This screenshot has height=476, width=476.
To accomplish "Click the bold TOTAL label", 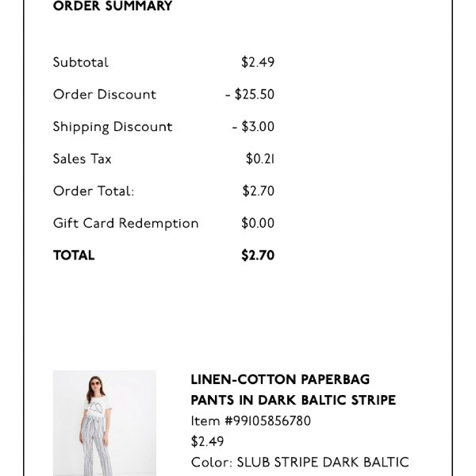I will point(74,255).
